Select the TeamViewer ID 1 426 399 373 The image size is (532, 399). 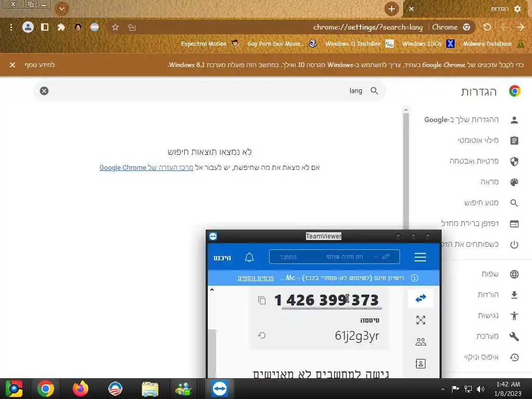326,300
